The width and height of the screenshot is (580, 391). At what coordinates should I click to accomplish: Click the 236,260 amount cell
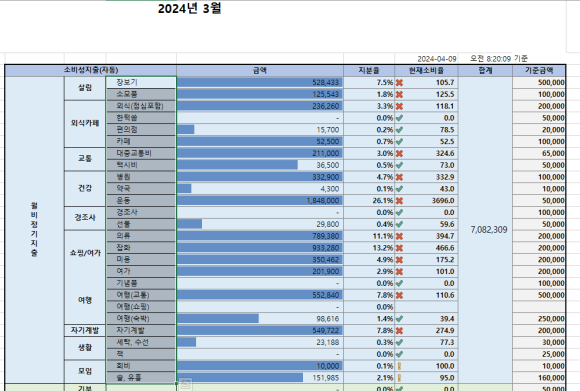(x=260, y=106)
